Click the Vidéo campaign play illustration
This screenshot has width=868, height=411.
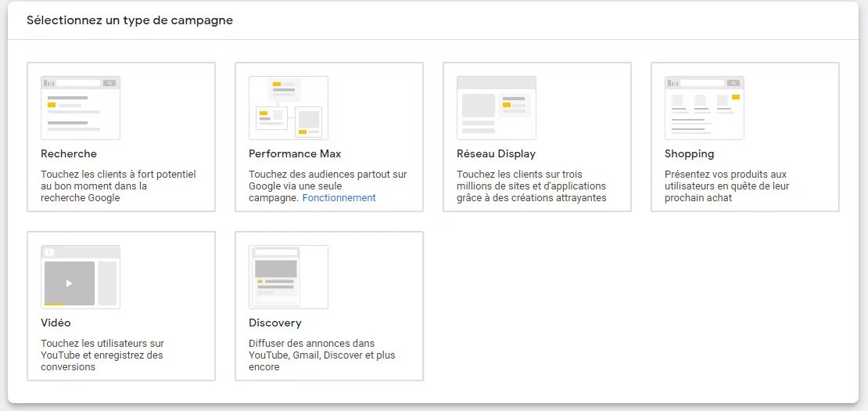click(81, 277)
